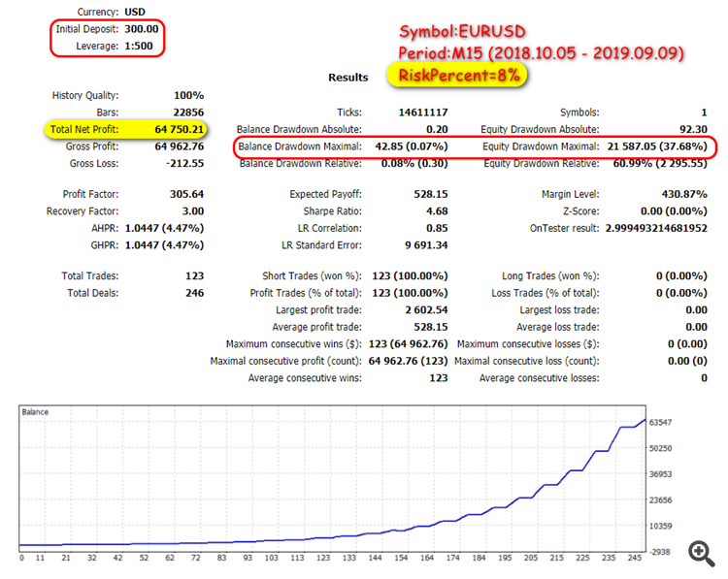This screenshot has width=728, height=579.
Task: Click the Margin Level value 430.87%
Action: tap(684, 194)
